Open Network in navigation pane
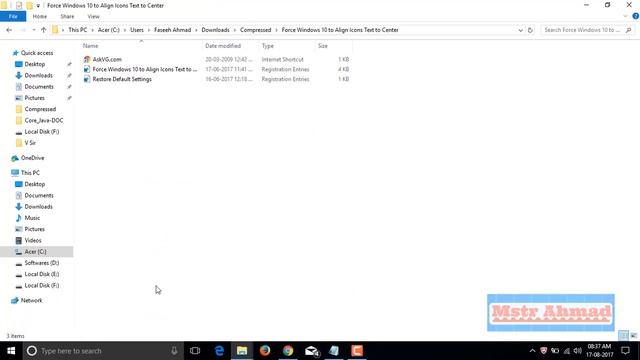The height and width of the screenshot is (360, 640). (x=31, y=300)
